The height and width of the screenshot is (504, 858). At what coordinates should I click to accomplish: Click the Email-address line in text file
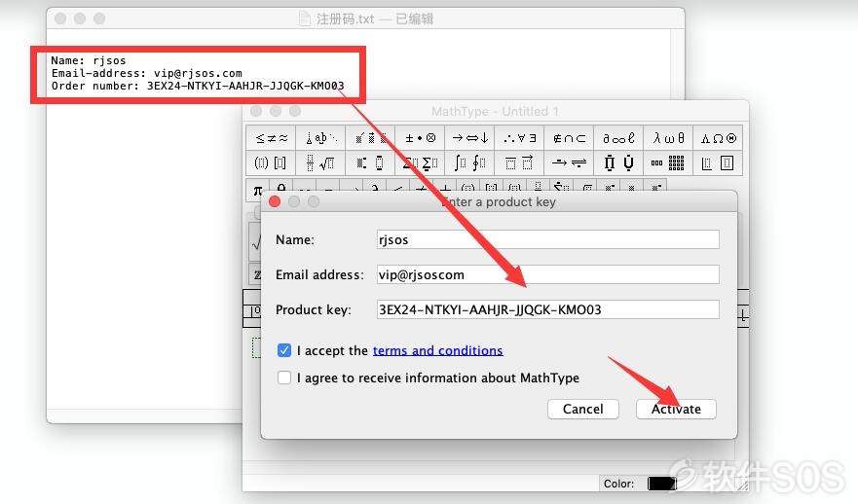click(x=147, y=73)
